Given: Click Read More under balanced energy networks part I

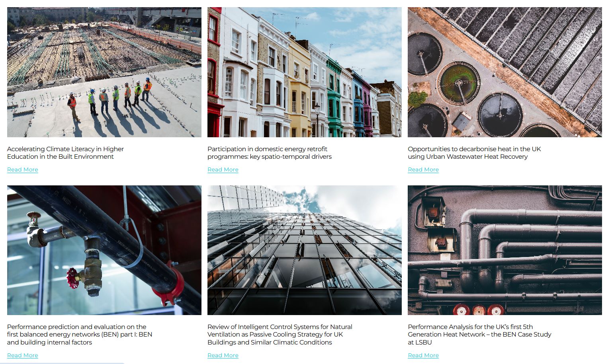Looking at the screenshot, I should tap(23, 355).
